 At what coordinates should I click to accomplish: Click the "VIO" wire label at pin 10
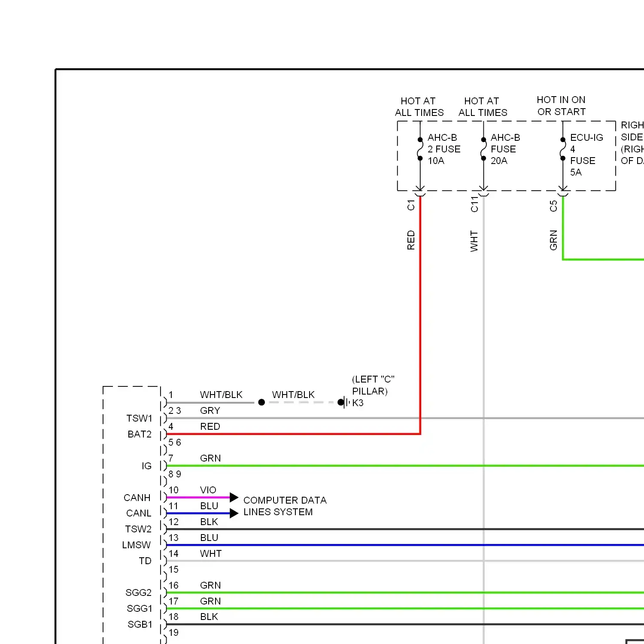208,490
